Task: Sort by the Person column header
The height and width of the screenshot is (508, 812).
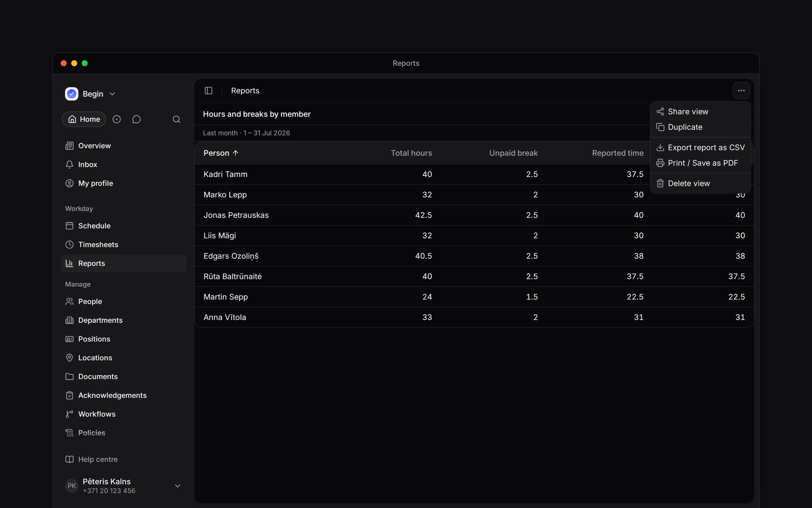Action: coord(221,153)
